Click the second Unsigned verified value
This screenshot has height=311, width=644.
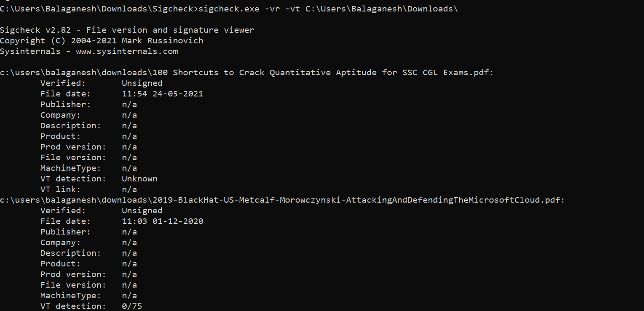(x=142, y=211)
